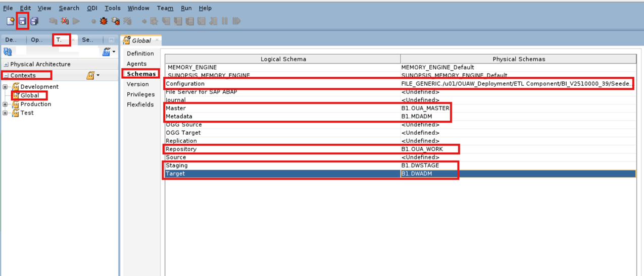Click the Physical Schemas column header
The height and width of the screenshot is (276, 644).
click(x=519, y=59)
